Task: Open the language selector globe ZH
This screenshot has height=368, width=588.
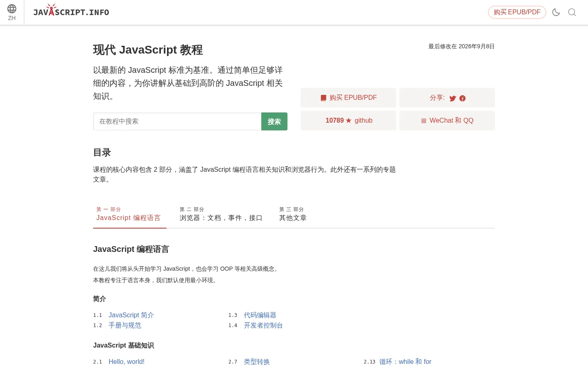Action: tap(12, 12)
